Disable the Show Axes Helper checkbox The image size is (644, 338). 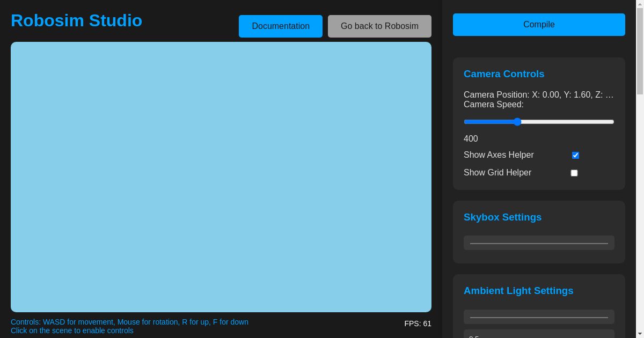coord(575,156)
